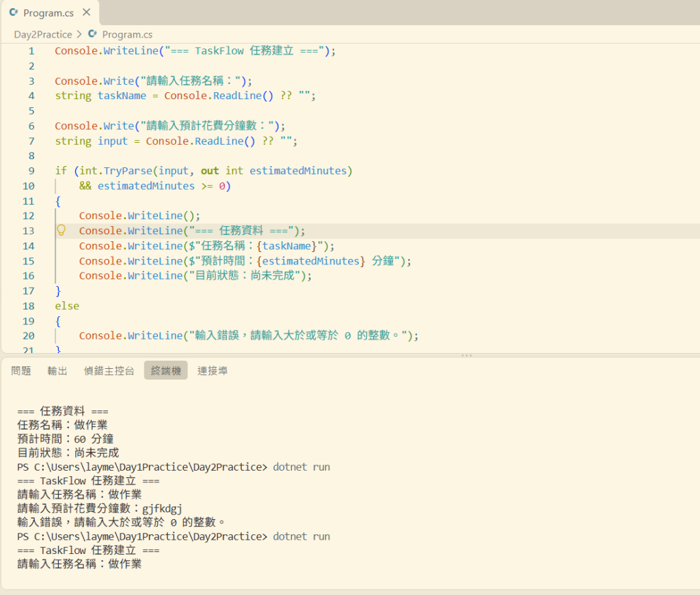This screenshot has width=700, height=595.
Task: Click the estimatedMinutes variable on line 10
Action: pos(146,186)
